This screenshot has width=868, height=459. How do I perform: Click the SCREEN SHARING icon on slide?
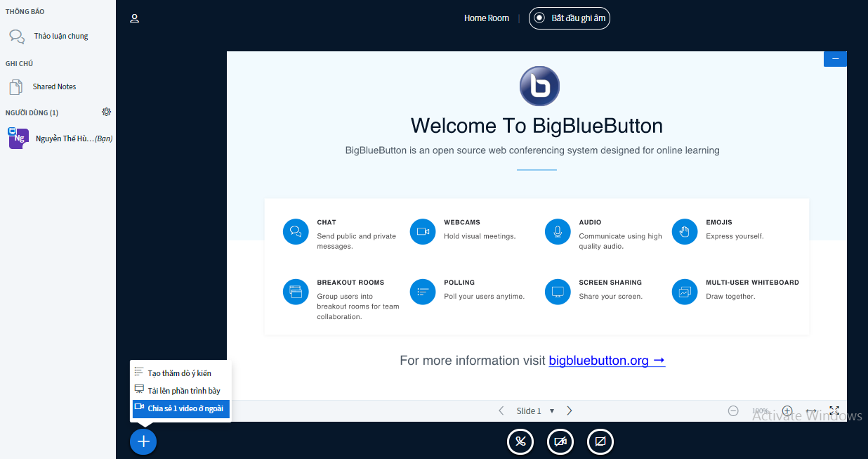pos(558,292)
